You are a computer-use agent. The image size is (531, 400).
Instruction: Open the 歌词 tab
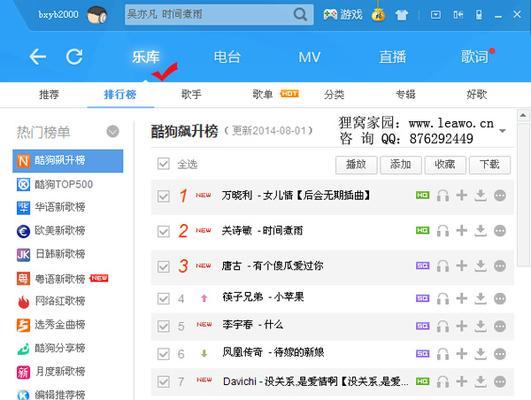tap(475, 57)
